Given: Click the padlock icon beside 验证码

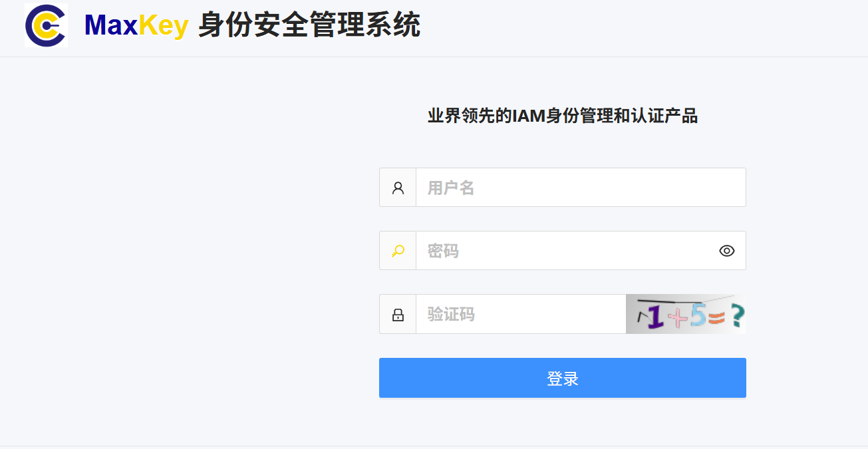Looking at the screenshot, I should [398, 315].
